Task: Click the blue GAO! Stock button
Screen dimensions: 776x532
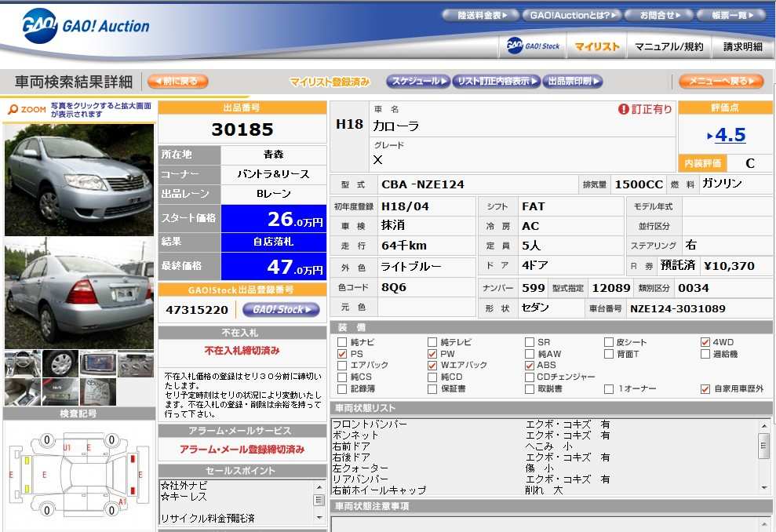Action: 281,310
